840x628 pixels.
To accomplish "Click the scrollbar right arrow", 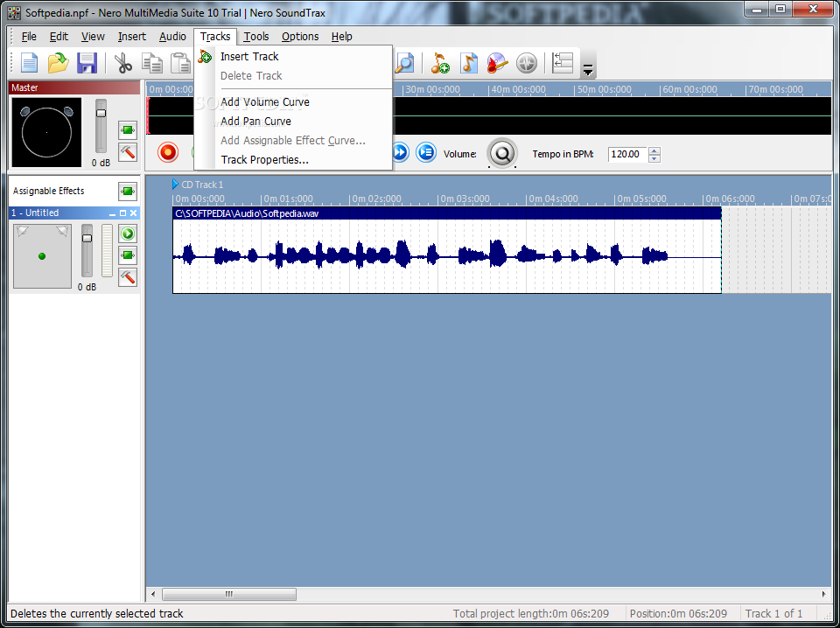I will (x=824, y=594).
